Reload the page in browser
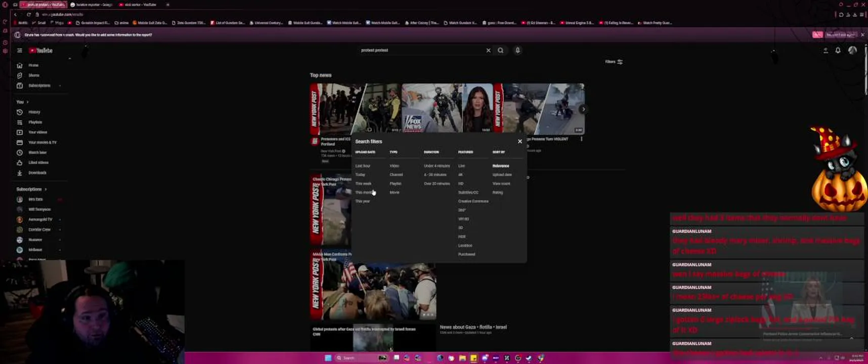This screenshot has width=868, height=364. (x=28, y=15)
